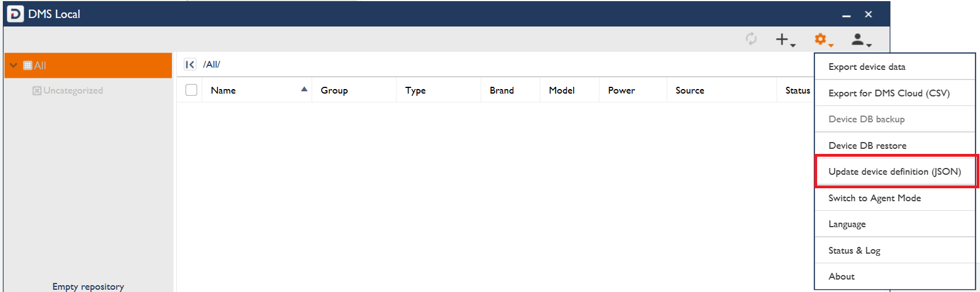The image size is (980, 292).
Task: Toggle the select-all checkbox in table header
Action: coord(192,90)
